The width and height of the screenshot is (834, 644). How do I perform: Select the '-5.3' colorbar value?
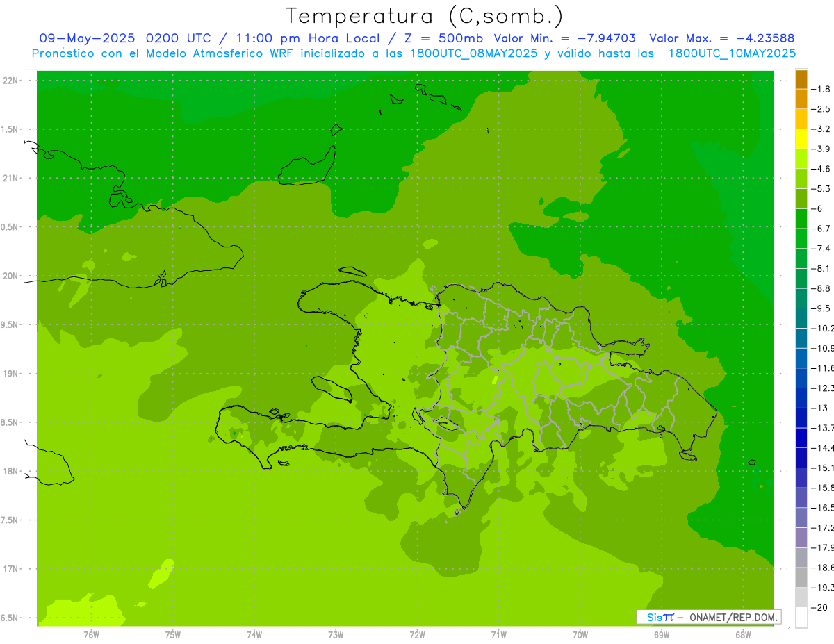[x=821, y=189]
